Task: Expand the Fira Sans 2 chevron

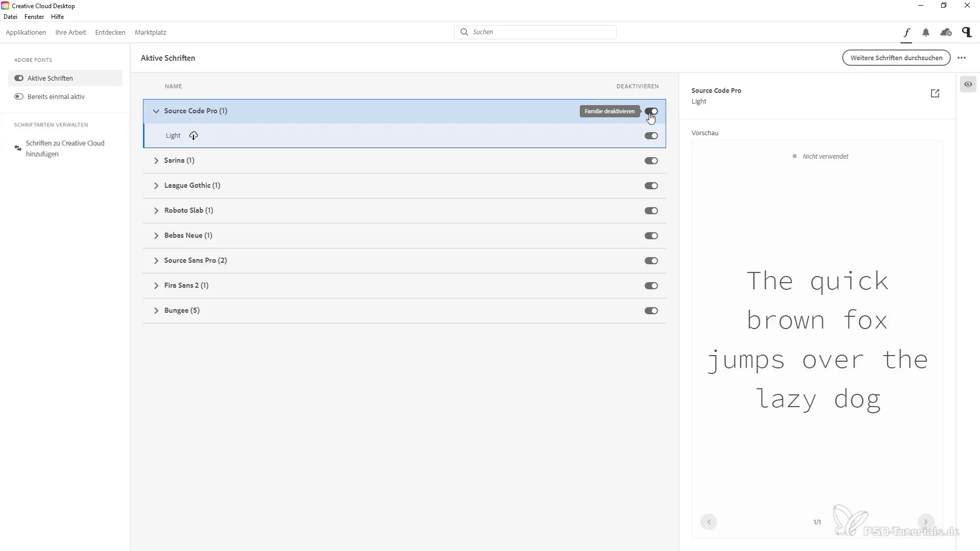Action: [156, 286]
